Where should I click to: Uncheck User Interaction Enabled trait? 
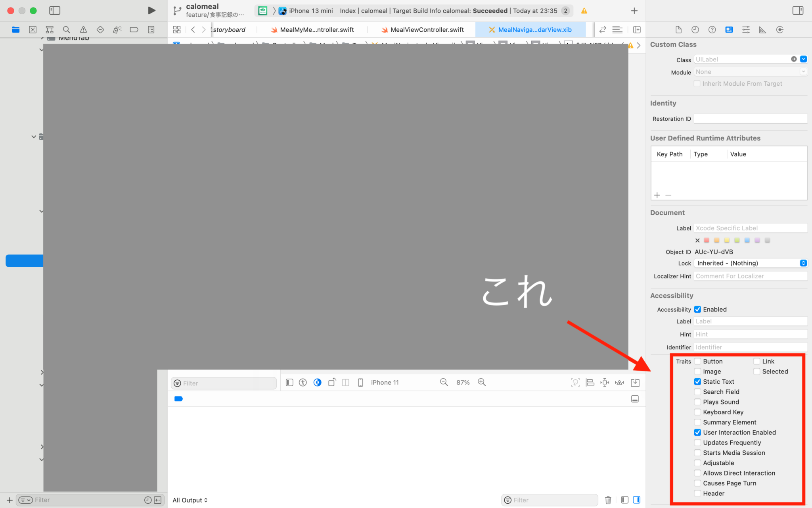point(697,432)
